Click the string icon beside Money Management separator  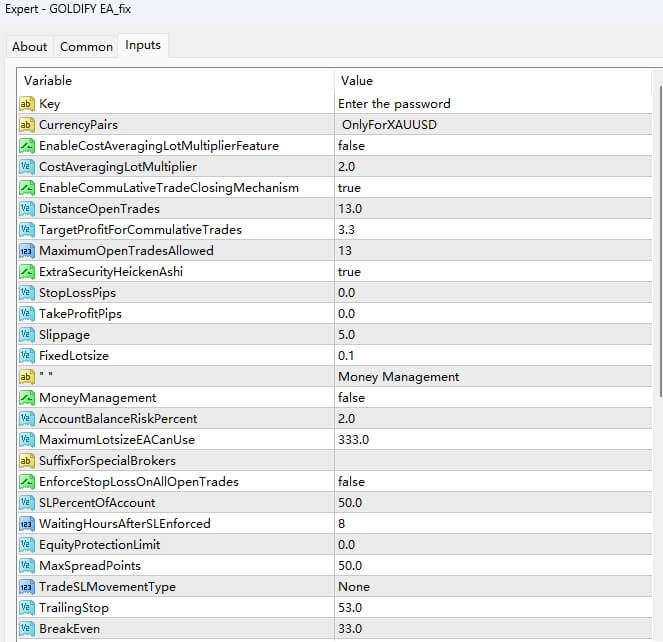coord(26,376)
